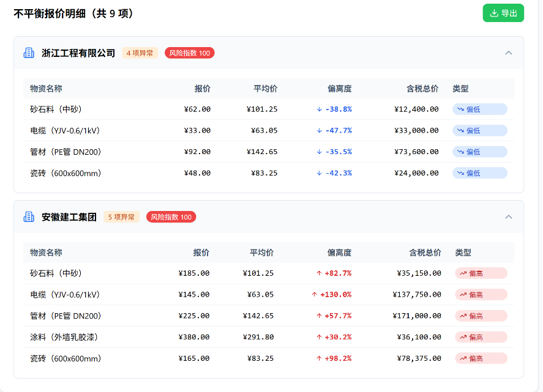Click the 偏低 tag in the ¥48.00 瓷砖 row
Viewport: 543px width, 392px height.
pyautogui.click(x=479, y=173)
